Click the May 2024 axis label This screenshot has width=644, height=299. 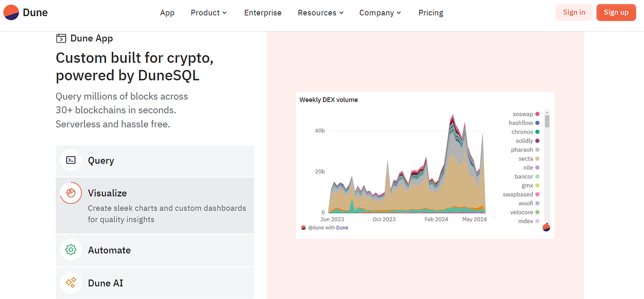click(x=475, y=219)
